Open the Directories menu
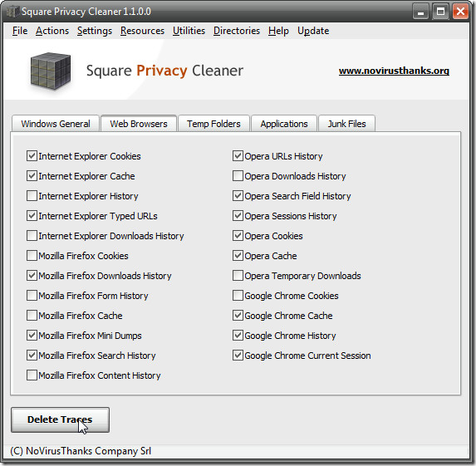 (237, 31)
